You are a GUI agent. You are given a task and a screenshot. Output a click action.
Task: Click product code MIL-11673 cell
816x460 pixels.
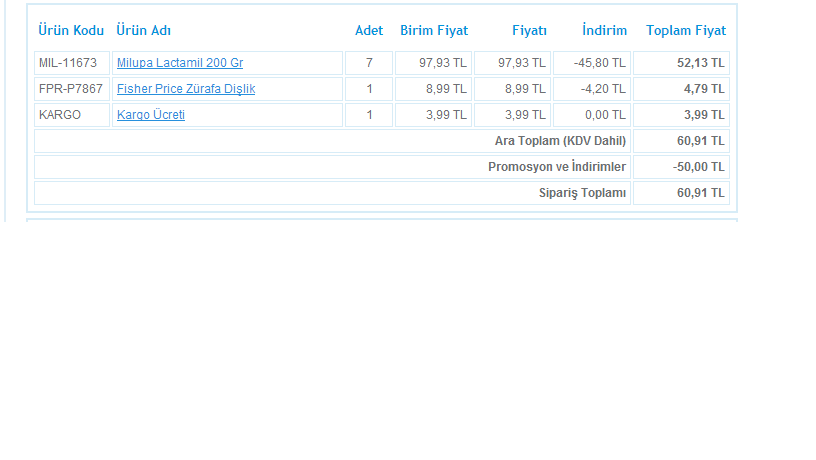(68, 63)
